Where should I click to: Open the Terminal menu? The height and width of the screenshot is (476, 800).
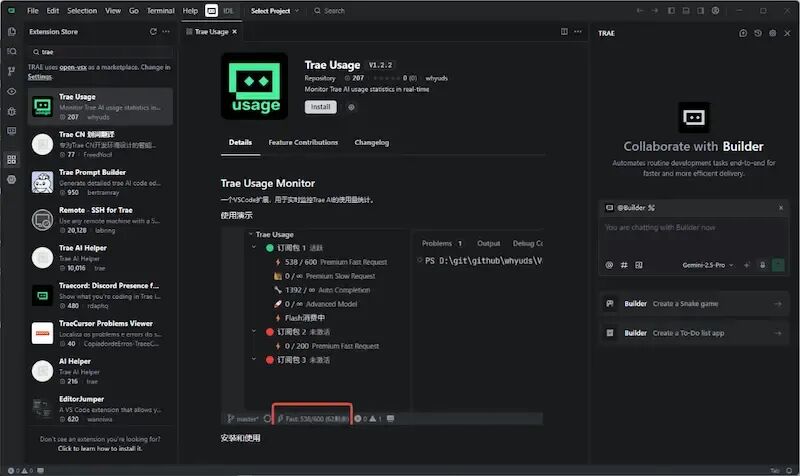click(x=161, y=11)
